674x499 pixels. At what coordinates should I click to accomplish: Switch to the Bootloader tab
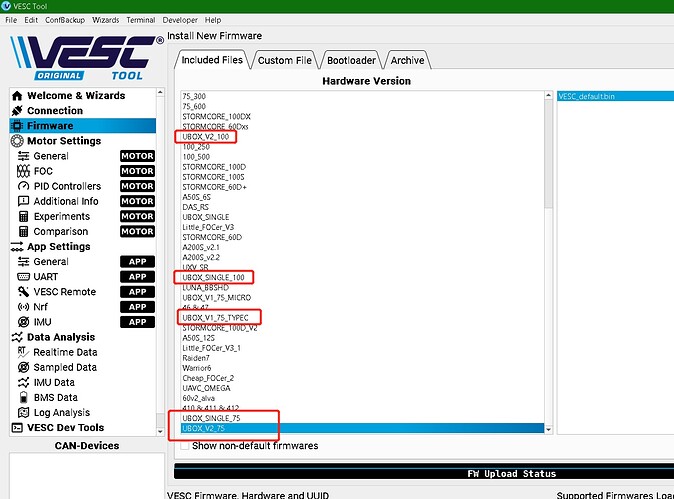[351, 60]
